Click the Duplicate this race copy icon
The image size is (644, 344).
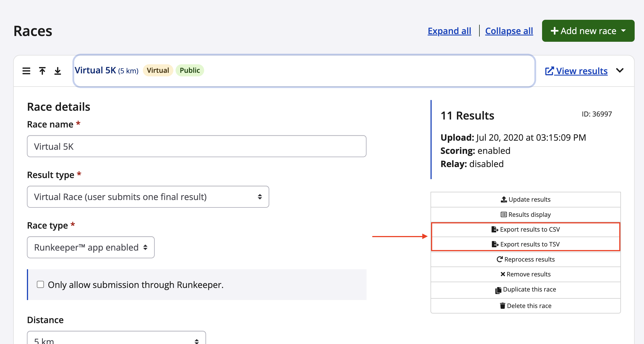(x=498, y=290)
